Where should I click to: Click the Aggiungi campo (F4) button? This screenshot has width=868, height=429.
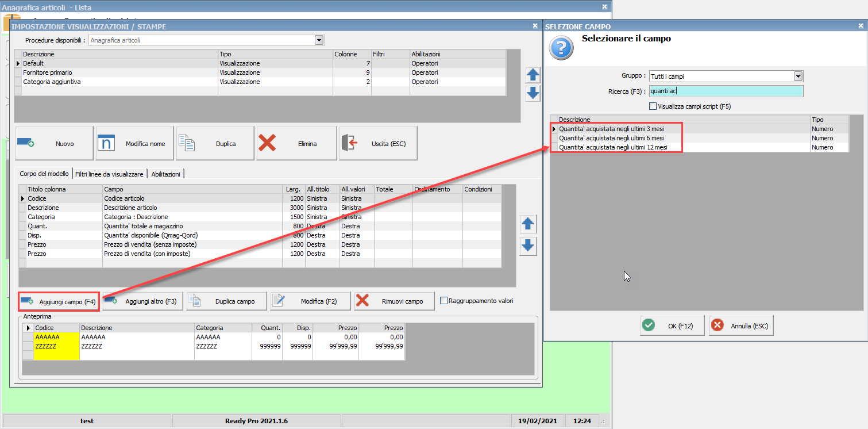pyautogui.click(x=59, y=301)
